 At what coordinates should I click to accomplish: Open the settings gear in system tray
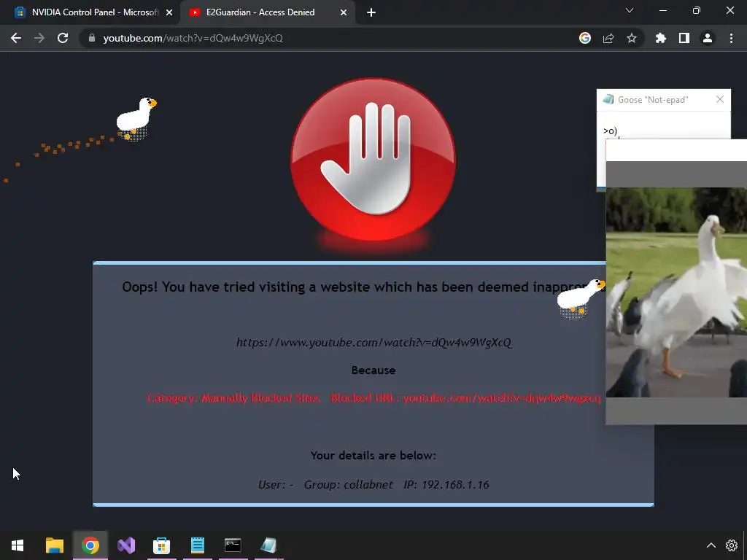(731, 545)
